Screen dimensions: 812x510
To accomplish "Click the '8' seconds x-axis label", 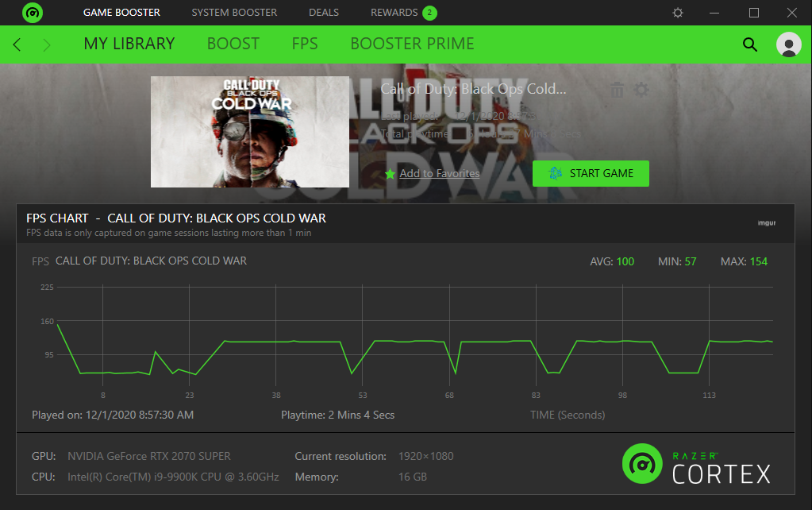I will click(x=103, y=396).
